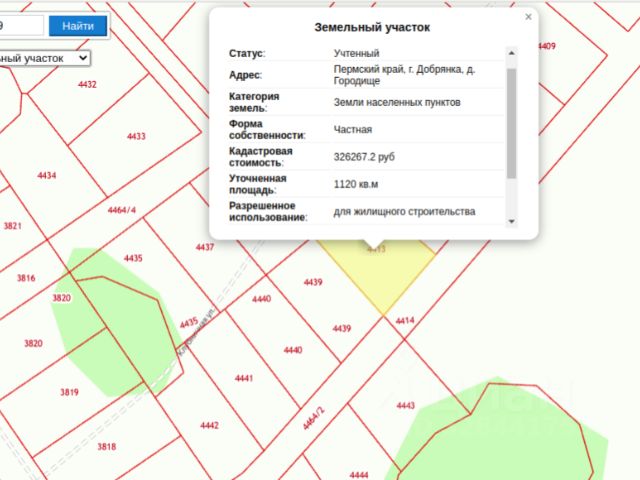Select parcel 4441 on map
Viewport: 640px width, 480px height.
tap(244, 379)
